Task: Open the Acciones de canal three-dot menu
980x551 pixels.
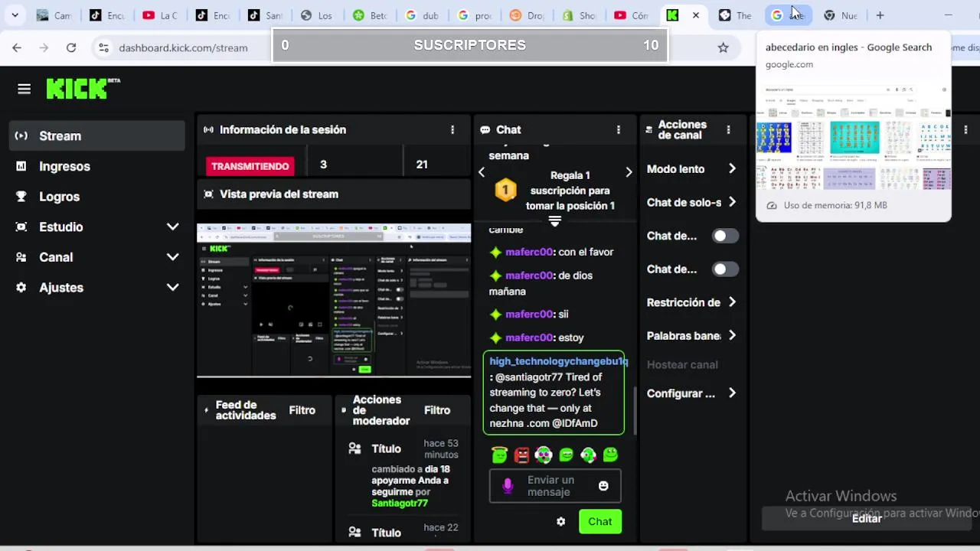Action: click(728, 130)
